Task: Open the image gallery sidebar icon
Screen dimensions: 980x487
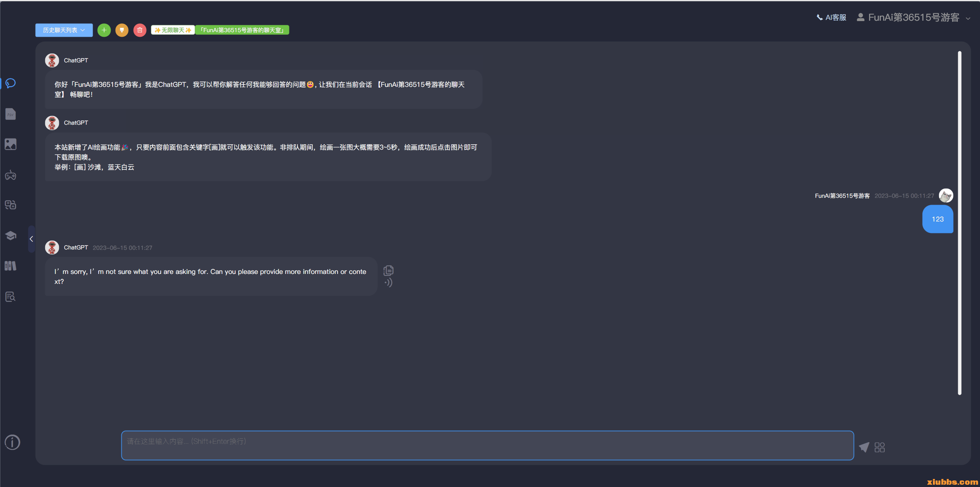Action: click(11, 144)
